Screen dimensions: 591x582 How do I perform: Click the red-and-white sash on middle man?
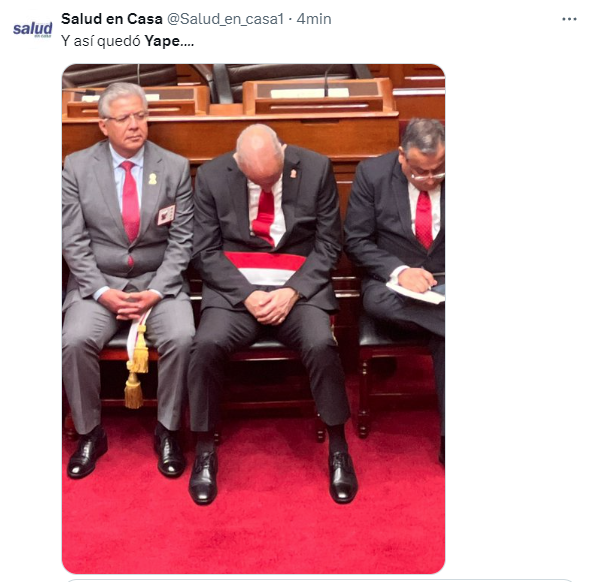click(x=266, y=268)
